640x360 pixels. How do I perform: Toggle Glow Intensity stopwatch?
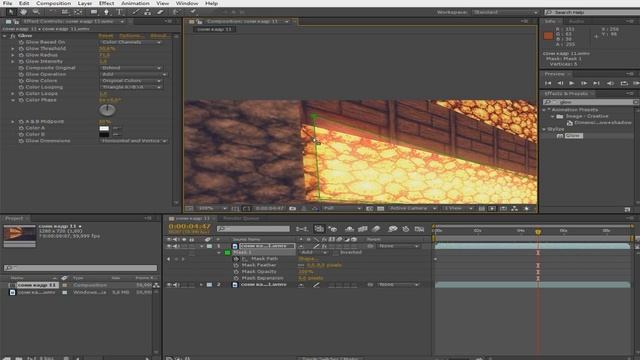[21, 62]
